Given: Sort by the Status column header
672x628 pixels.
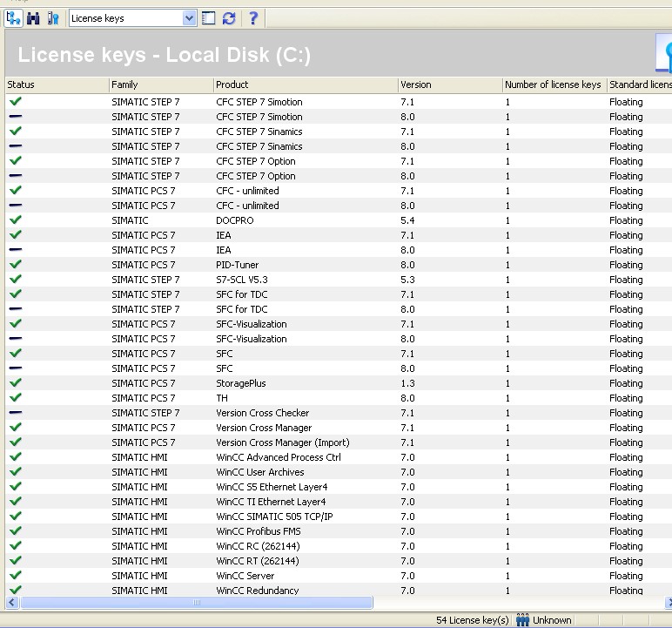Looking at the screenshot, I should click(x=57, y=85).
